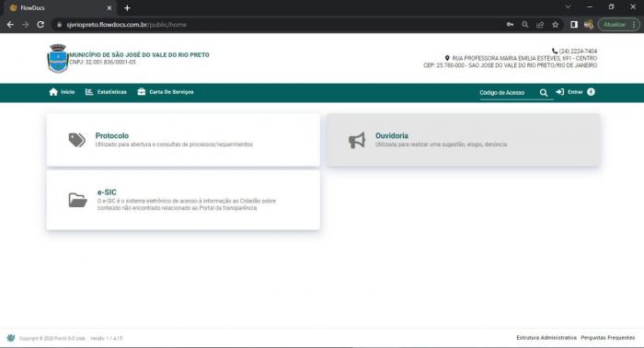This screenshot has width=644, height=348.
Task: Click the password key icon in address bar
Action: click(510, 25)
